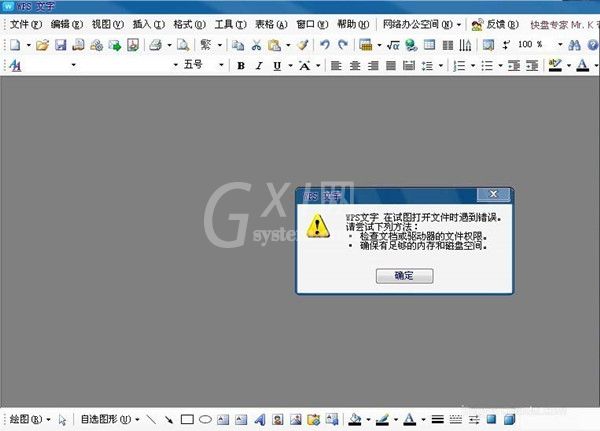Close the WPS error dialog
Screen dimensions: 600x431
(x=493, y=194)
